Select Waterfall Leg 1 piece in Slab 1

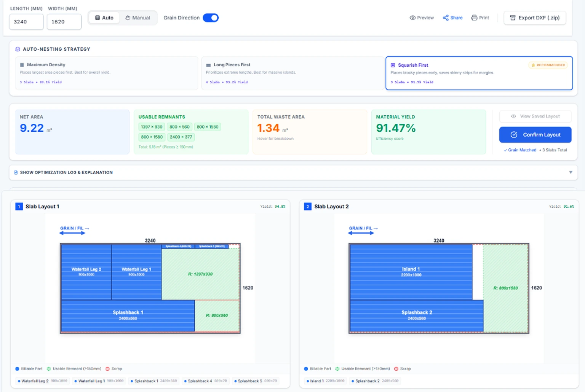[x=136, y=272]
